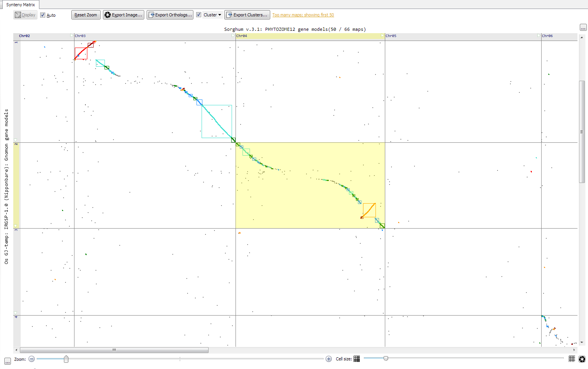This screenshot has width=588, height=369.
Task: Click the triangle expander at Chr03 header end
Action: [233, 35]
